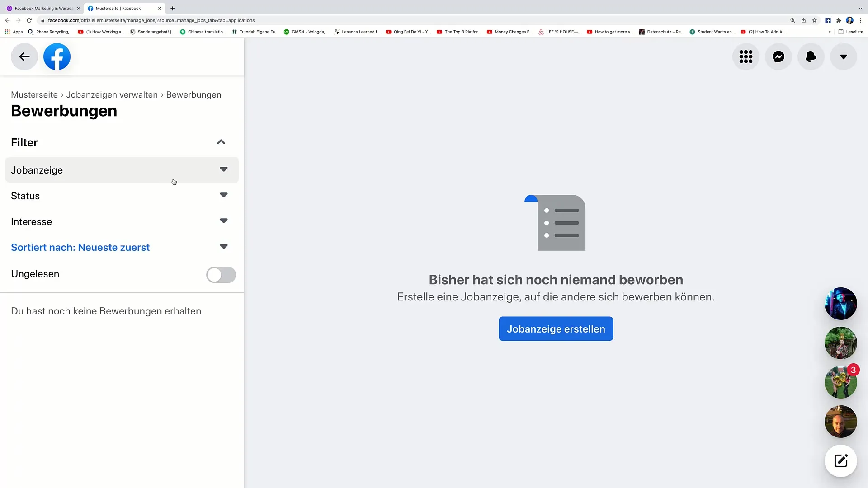Open the apps grid menu
Screen dimensions: 868x488
[x=746, y=56]
